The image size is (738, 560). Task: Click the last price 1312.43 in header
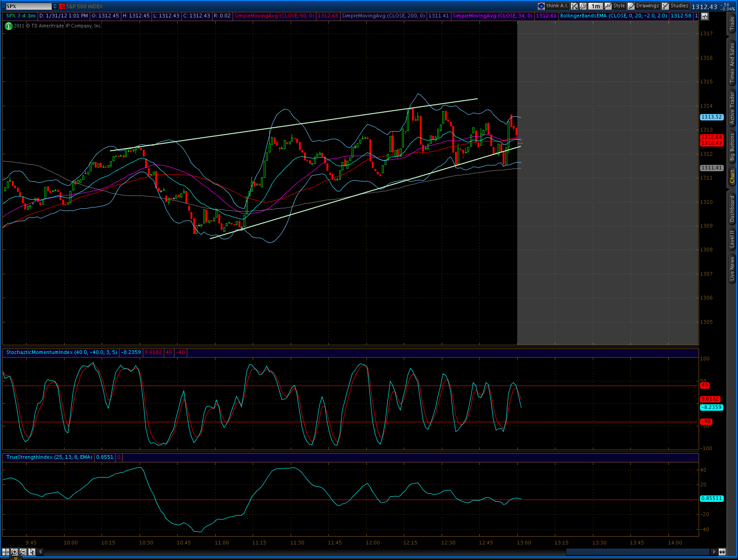704,7
